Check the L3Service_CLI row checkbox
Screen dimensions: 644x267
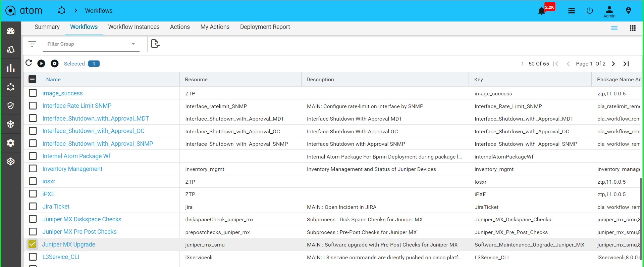pyautogui.click(x=33, y=257)
